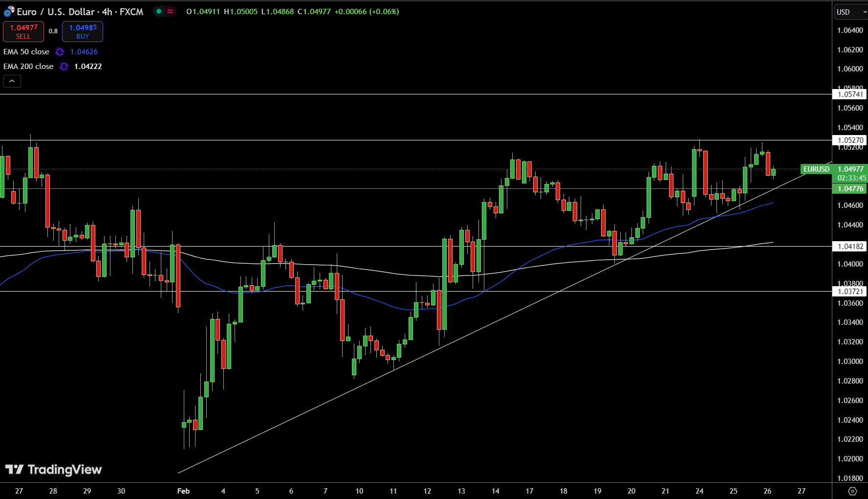
Task: Click the OHLC close value C1.04977
Action: click(x=314, y=11)
